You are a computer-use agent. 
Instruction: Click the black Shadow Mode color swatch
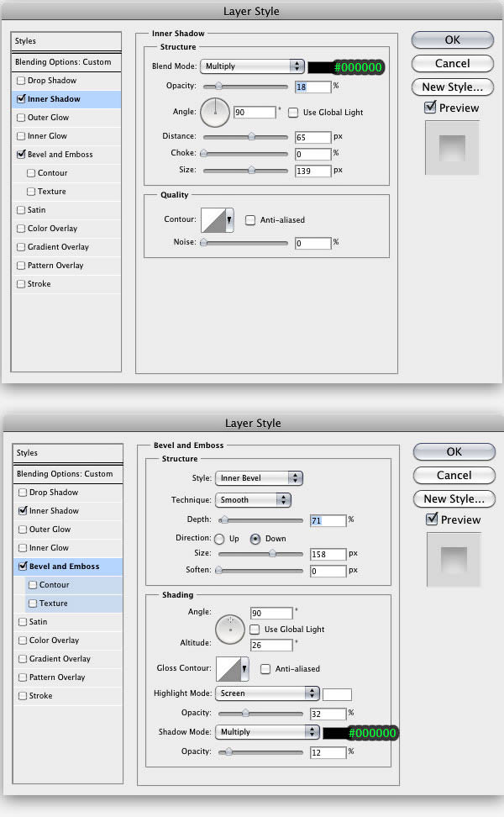click(x=336, y=733)
